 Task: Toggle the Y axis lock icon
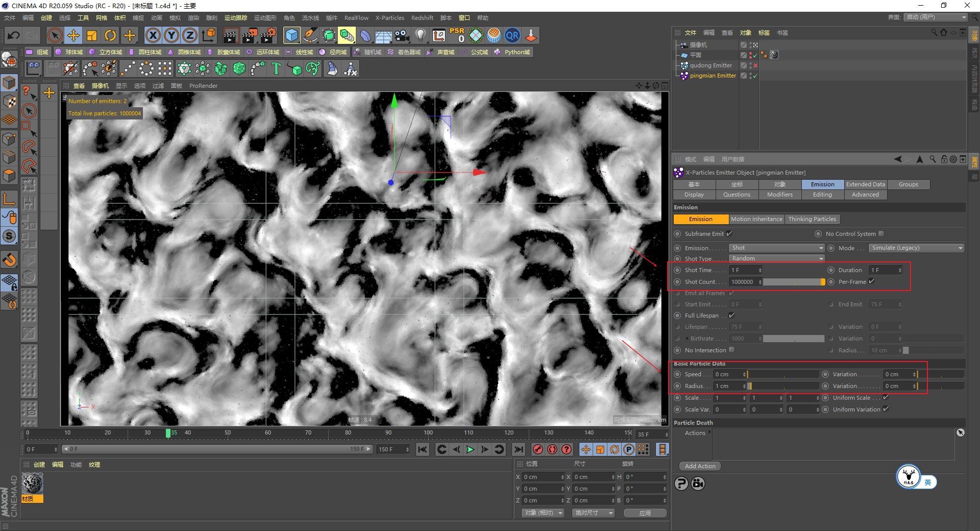(171, 35)
